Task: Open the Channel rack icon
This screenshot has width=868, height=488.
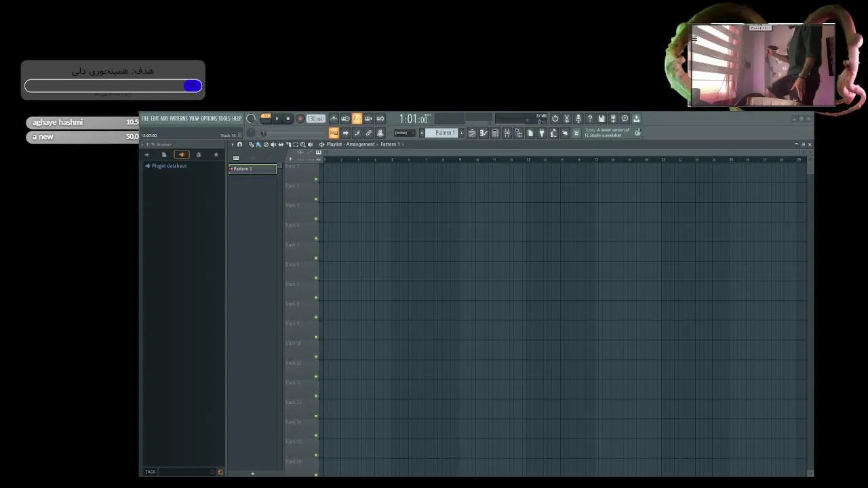Action: pyautogui.click(x=495, y=133)
